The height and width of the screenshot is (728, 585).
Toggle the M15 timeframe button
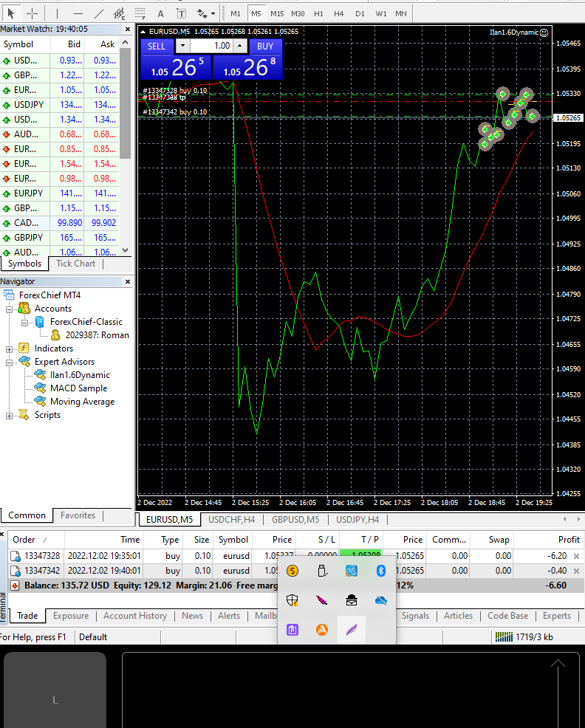coord(277,13)
